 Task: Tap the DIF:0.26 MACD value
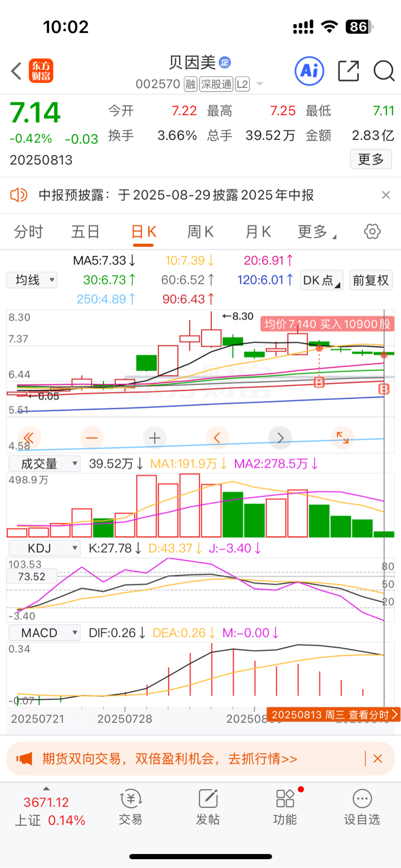coord(117,633)
